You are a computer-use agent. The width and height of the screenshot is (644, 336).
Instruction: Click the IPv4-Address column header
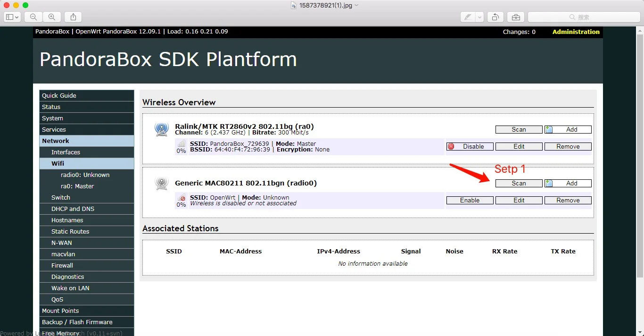[339, 251]
